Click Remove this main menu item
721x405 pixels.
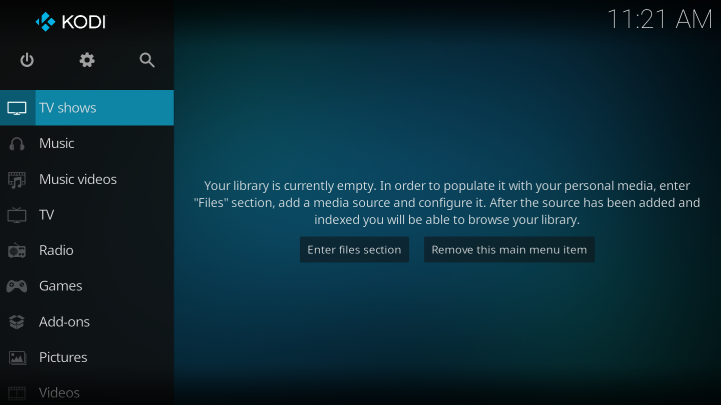pyautogui.click(x=509, y=250)
